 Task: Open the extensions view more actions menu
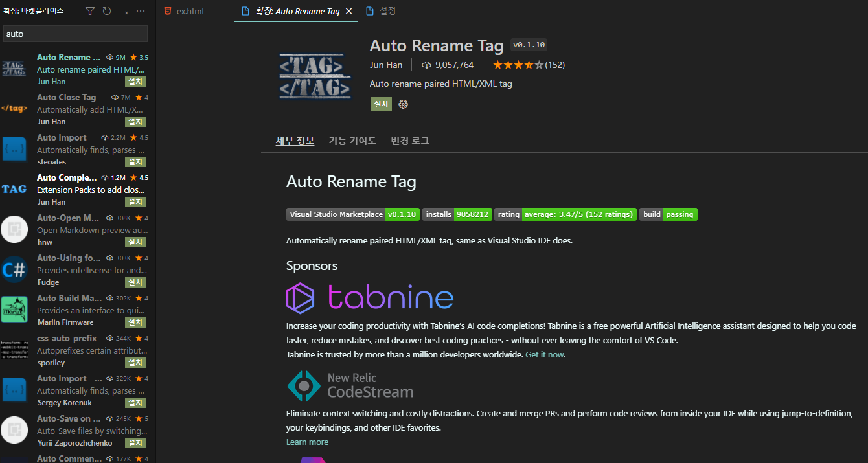tap(141, 11)
